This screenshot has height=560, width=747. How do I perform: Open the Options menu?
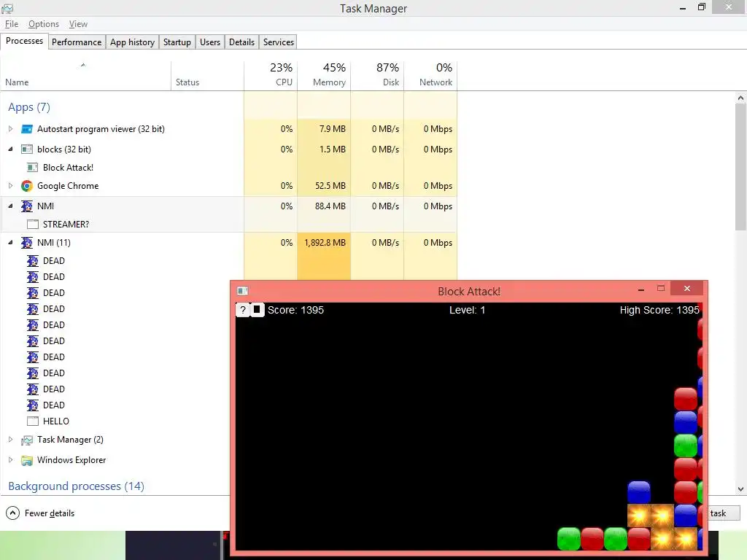(43, 24)
